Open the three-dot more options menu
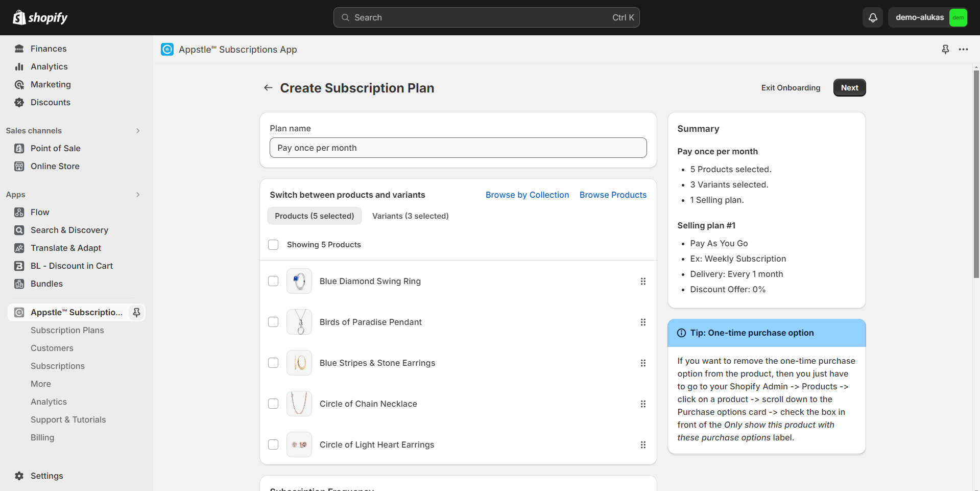 [x=963, y=50]
